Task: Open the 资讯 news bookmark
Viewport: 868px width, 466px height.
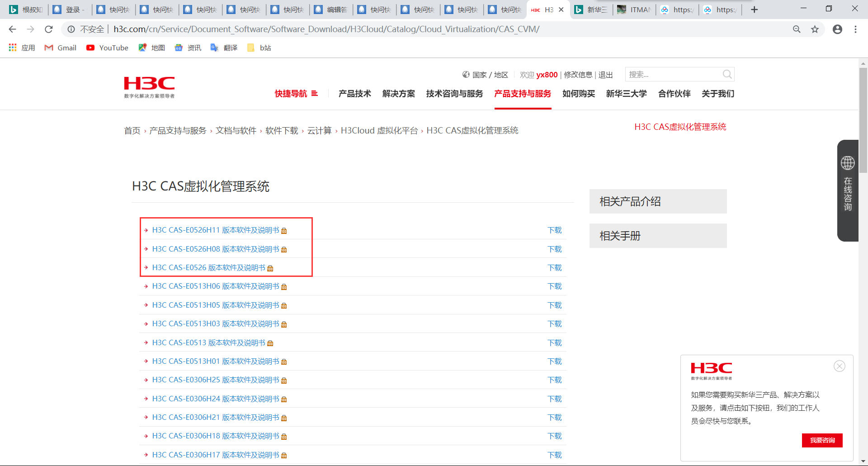Action: tap(188, 48)
